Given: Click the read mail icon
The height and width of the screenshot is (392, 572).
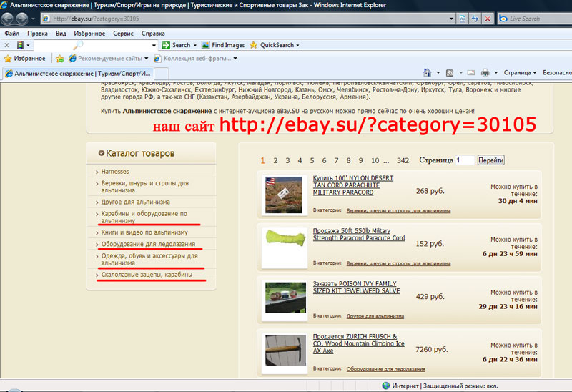Looking at the screenshot, I should click(x=471, y=73).
